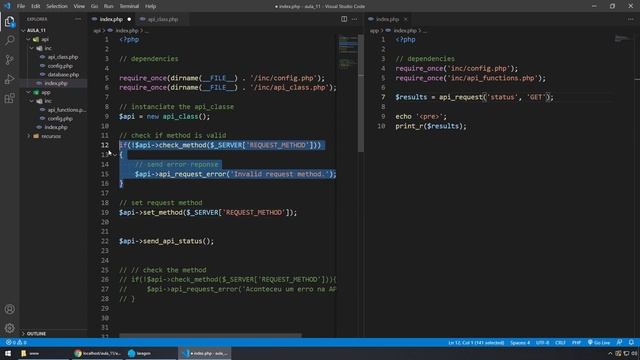Open the View menu
Viewport: 640px width, 360px height.
click(x=79, y=6)
